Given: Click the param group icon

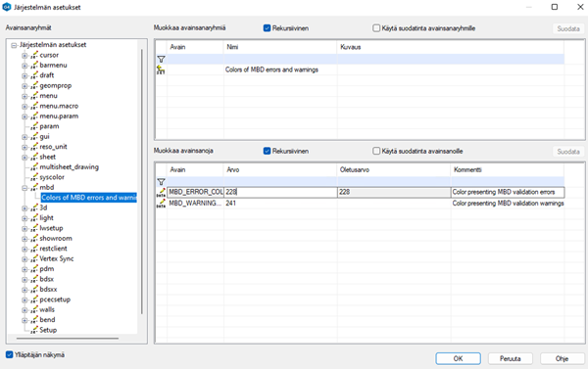Looking at the screenshot, I should click(x=34, y=126).
